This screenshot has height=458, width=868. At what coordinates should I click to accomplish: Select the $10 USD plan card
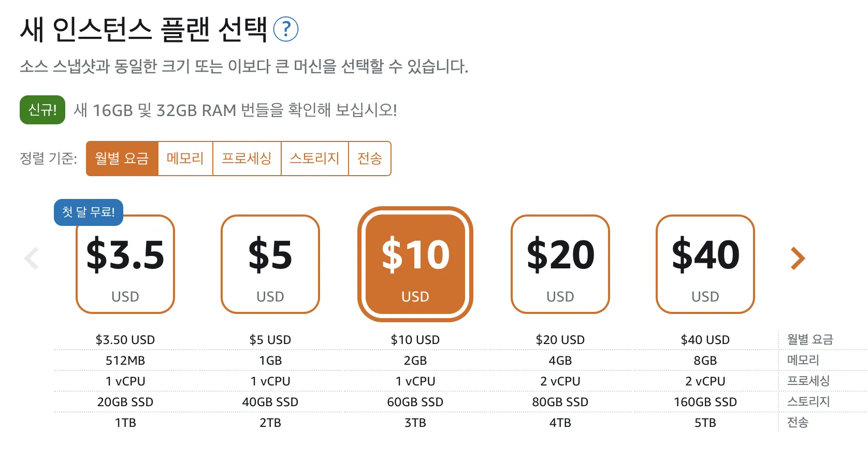(415, 264)
